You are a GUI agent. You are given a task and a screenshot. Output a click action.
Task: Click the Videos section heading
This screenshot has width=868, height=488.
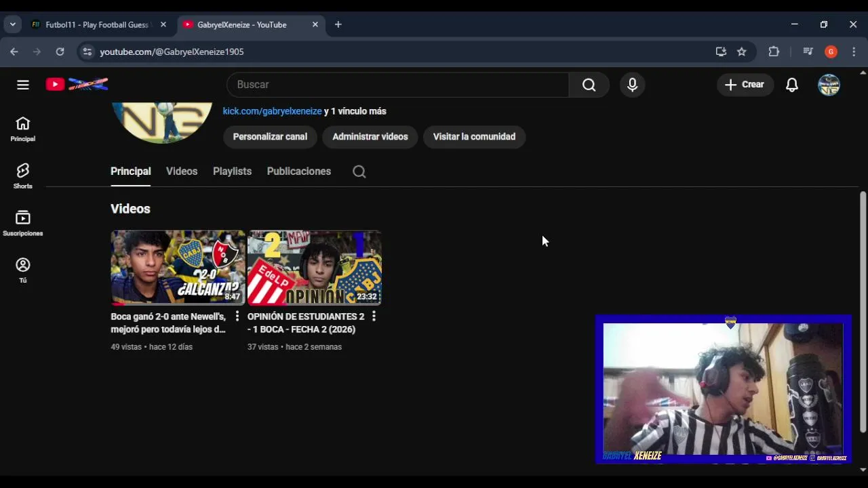tap(130, 209)
